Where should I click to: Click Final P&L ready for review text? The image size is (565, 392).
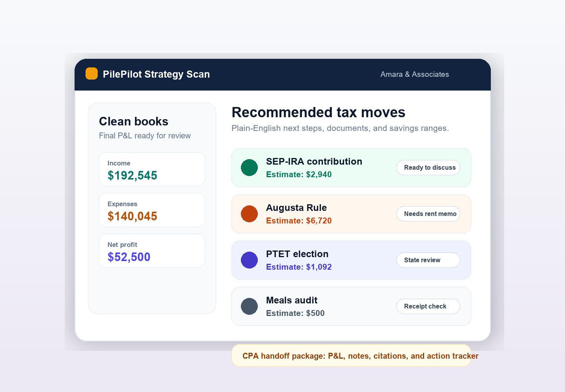[145, 136]
